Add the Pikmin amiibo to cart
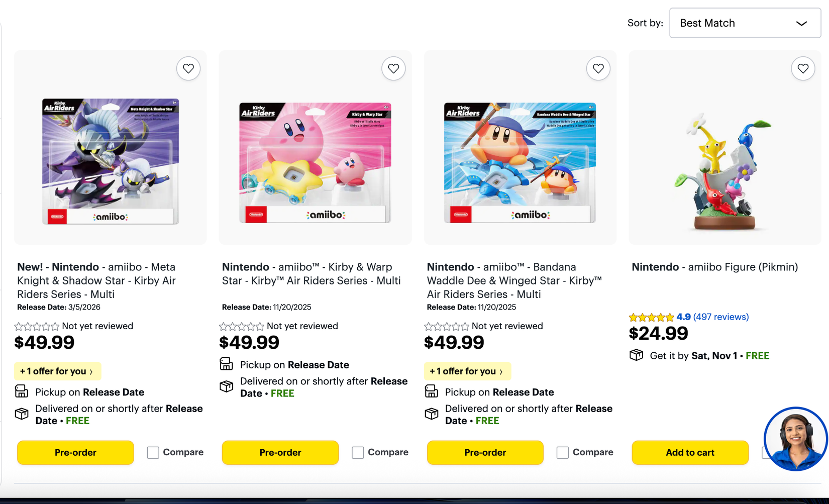This screenshot has height=504, width=829. pos(690,452)
